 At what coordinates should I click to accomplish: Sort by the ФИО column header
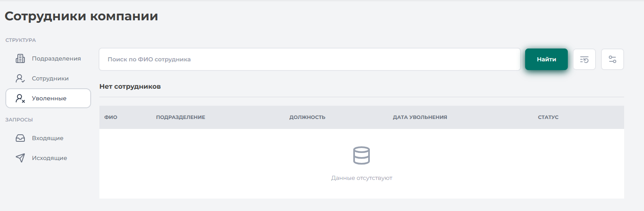tap(111, 117)
